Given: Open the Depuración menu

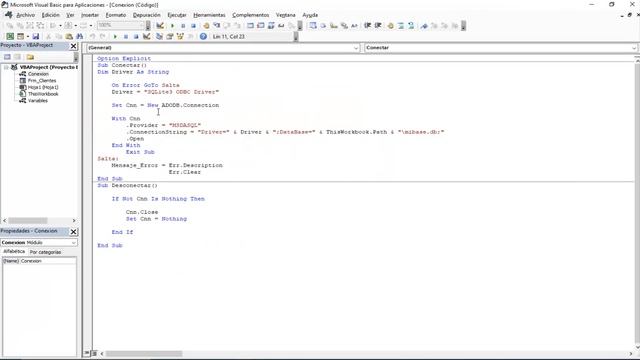Looking at the screenshot, I should point(147,15).
